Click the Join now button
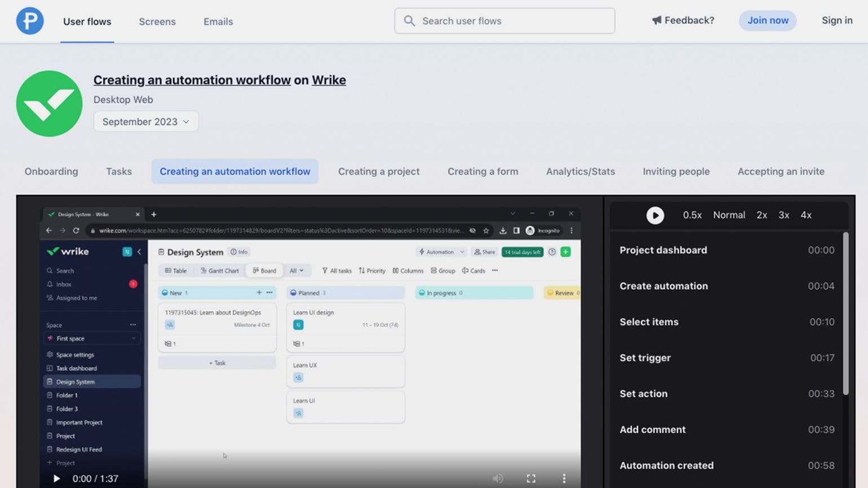The width and height of the screenshot is (868, 488). tap(768, 20)
